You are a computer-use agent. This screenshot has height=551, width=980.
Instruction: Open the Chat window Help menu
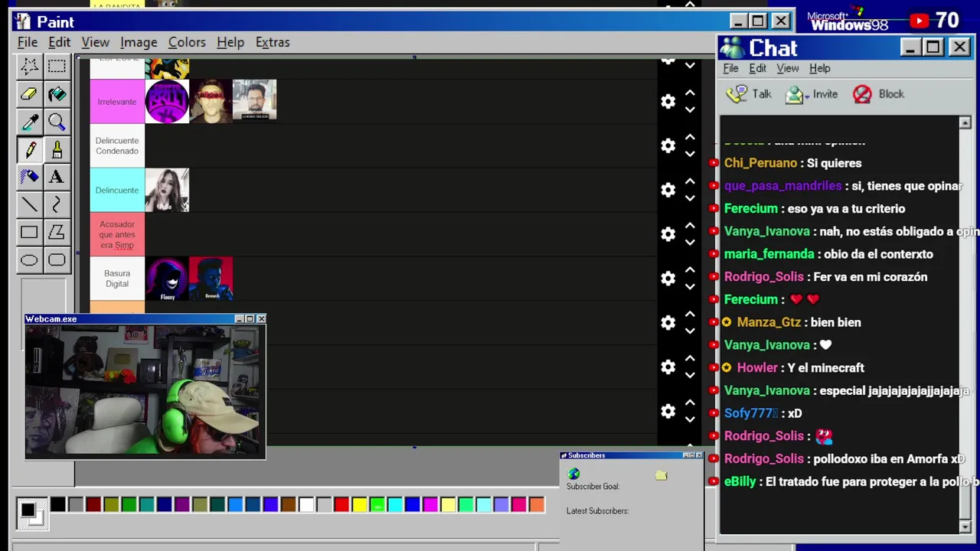pos(819,68)
